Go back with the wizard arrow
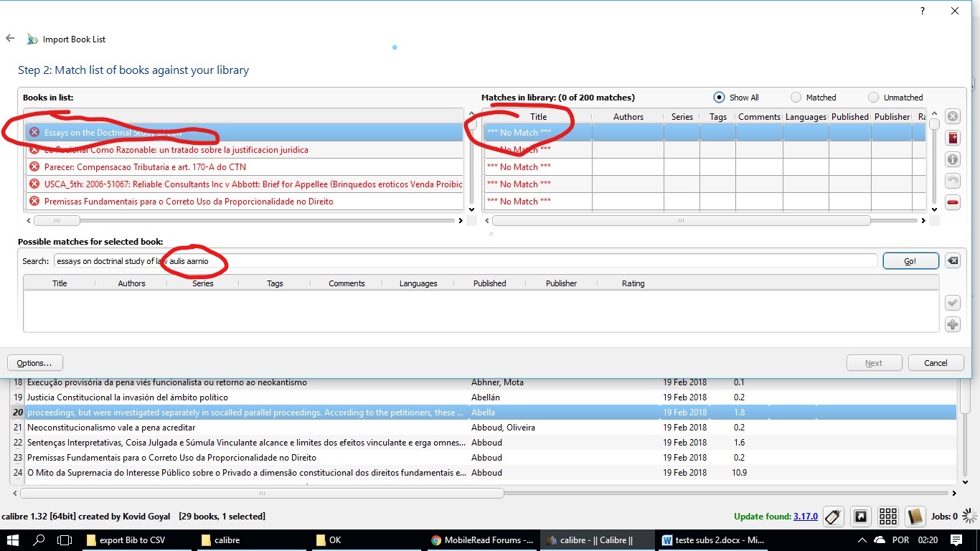 coord(10,39)
